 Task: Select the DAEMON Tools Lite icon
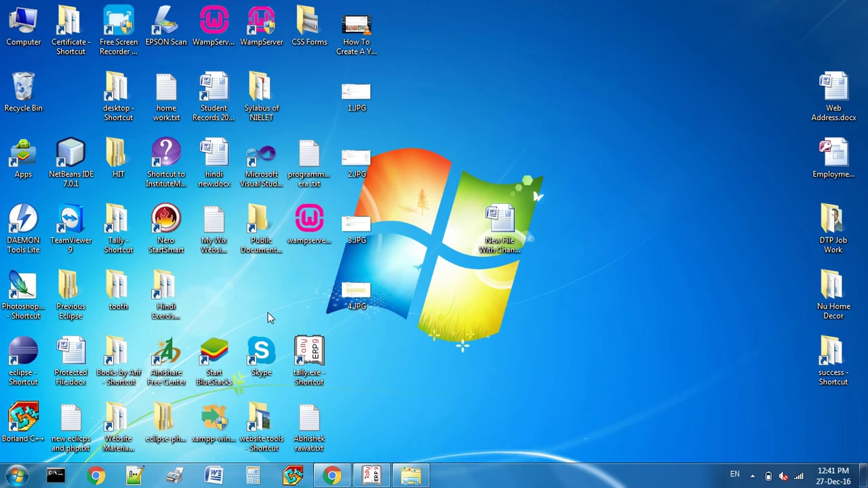point(23,229)
